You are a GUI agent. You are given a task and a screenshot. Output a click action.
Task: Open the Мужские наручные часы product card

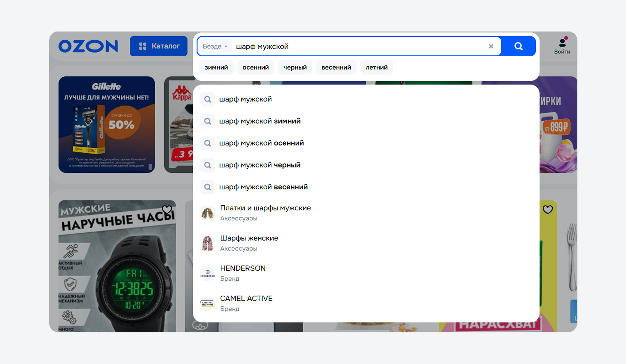click(117, 266)
